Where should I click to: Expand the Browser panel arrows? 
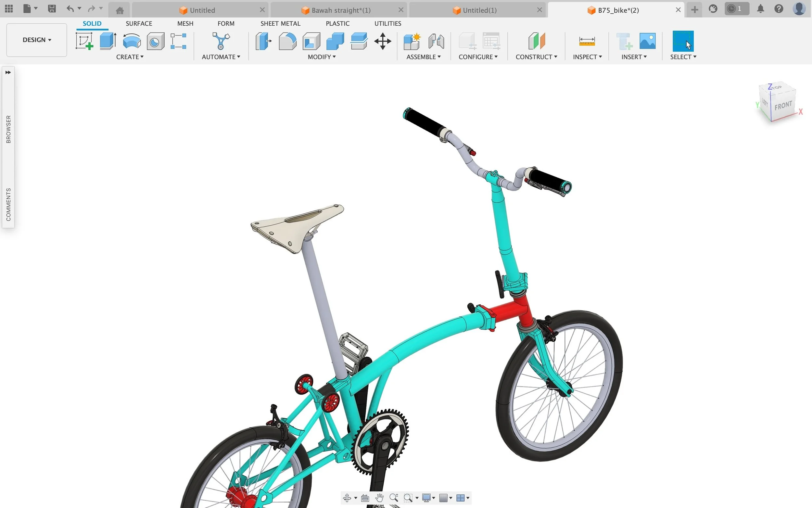coord(8,72)
